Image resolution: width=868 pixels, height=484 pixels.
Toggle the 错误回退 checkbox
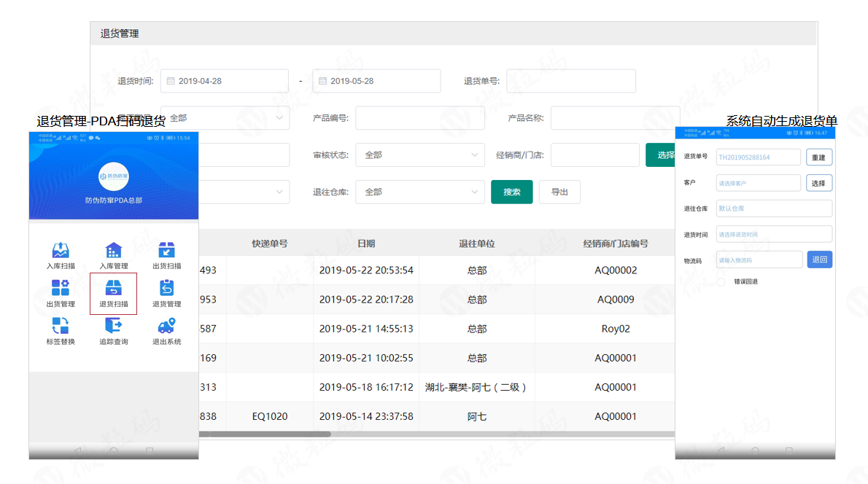(721, 281)
